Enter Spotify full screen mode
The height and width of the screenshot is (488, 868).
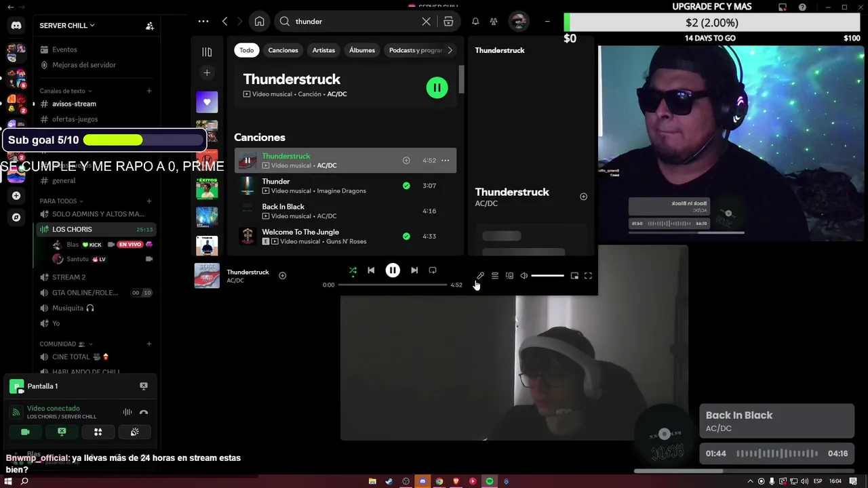click(x=588, y=276)
